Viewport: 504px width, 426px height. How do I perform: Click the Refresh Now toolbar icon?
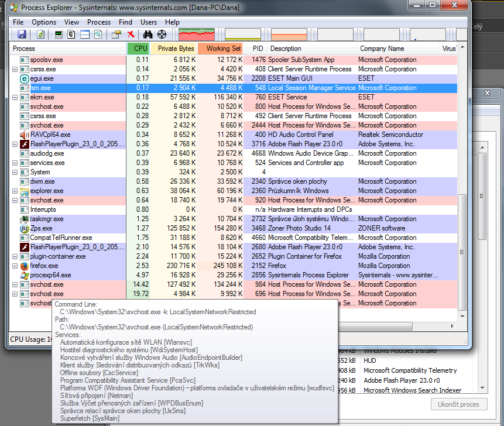click(x=41, y=35)
